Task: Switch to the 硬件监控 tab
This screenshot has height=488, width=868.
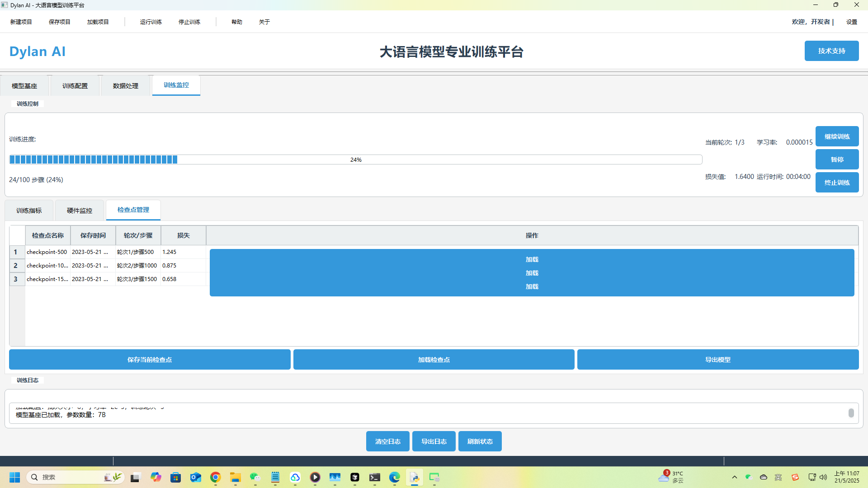Action: pyautogui.click(x=80, y=211)
